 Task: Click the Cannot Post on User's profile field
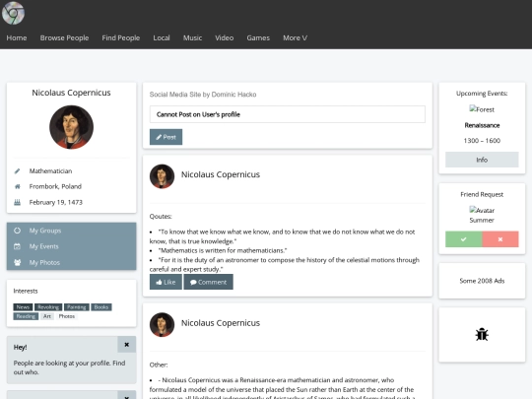tap(288, 114)
